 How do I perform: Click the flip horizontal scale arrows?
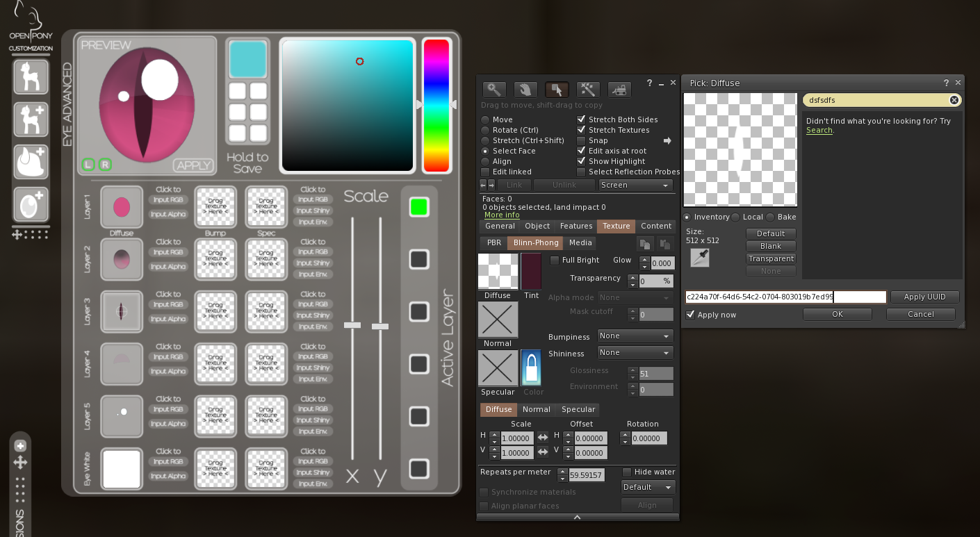(x=543, y=438)
